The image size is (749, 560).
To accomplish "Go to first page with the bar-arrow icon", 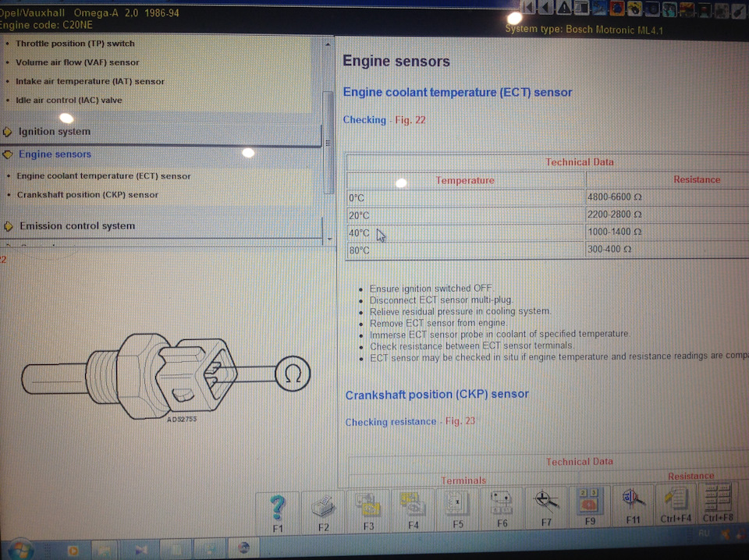I will [x=527, y=7].
